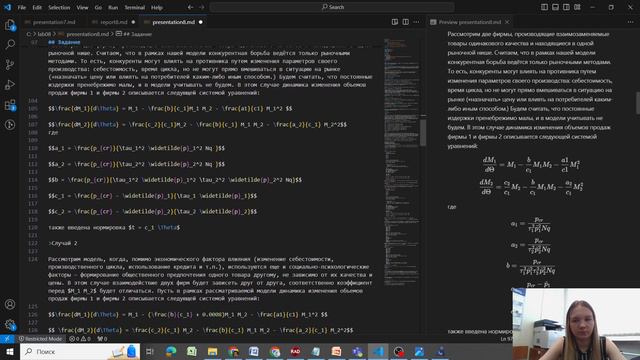Click presentation8.md in the breadcrumb
The height and width of the screenshot is (360, 640).
pos(87,34)
